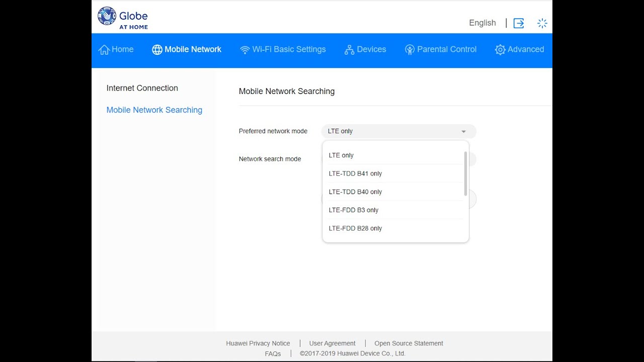Viewport: 644px width, 362px height.
Task: Click the Huawei copyright text
Action: tap(353, 354)
